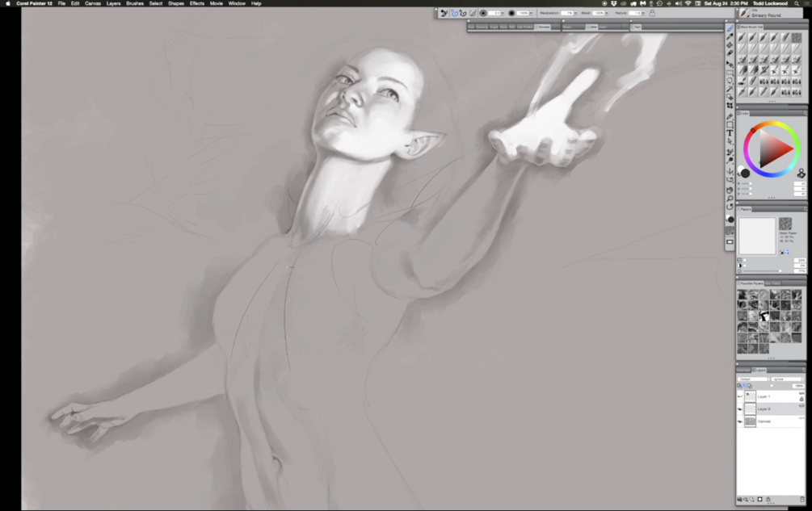Select the Dropper tool

[730, 36]
